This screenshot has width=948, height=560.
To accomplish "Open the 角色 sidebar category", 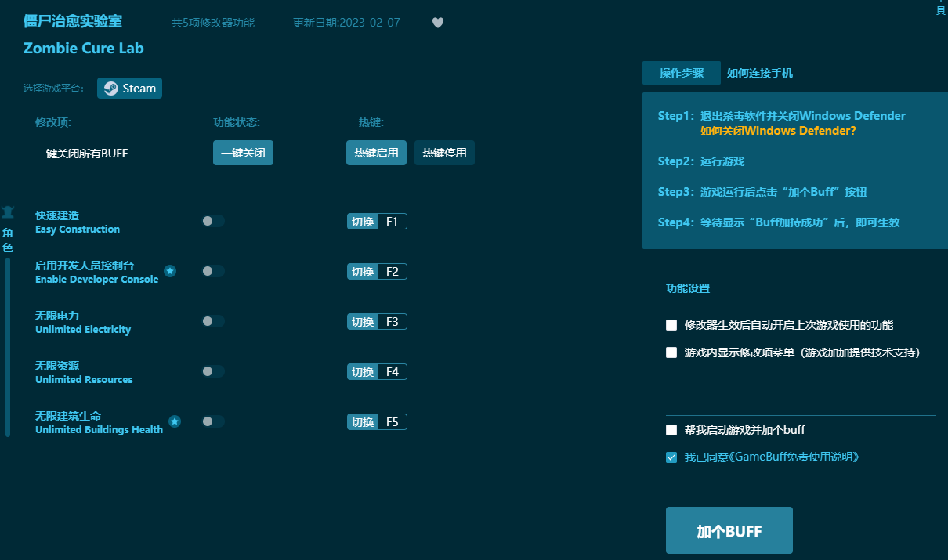I will pyautogui.click(x=8, y=231).
